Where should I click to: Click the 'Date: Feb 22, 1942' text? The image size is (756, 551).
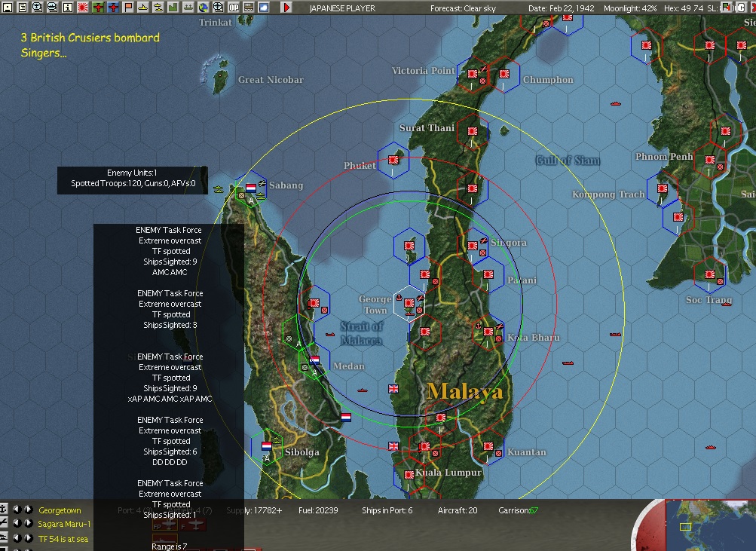(562, 8)
